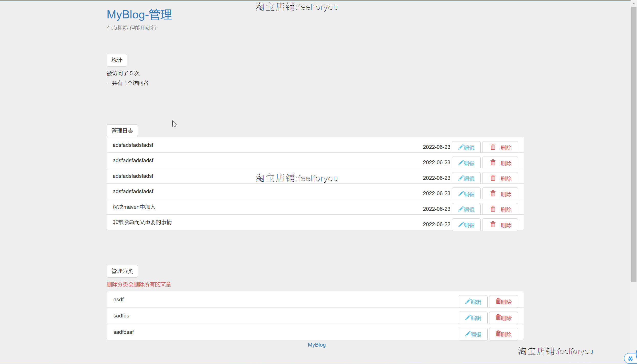Select the 非常紧急而又重要的事情 post title
This screenshot has height=364, width=637.
[x=142, y=222]
